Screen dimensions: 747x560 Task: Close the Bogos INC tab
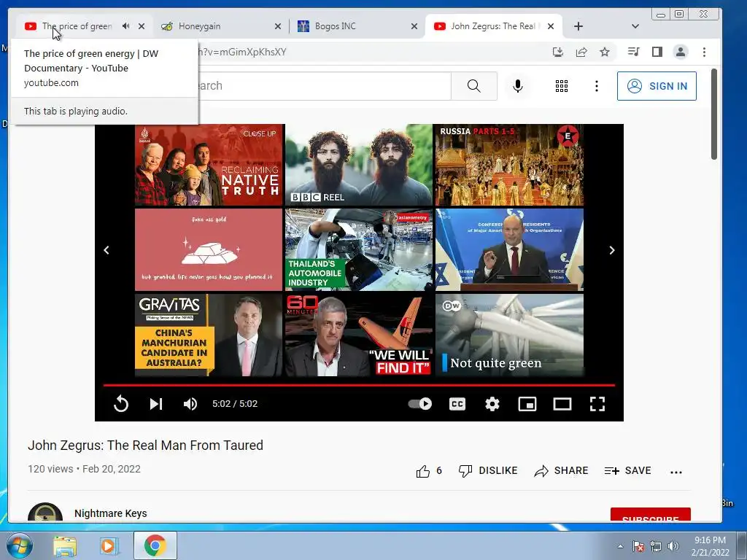coord(414,27)
